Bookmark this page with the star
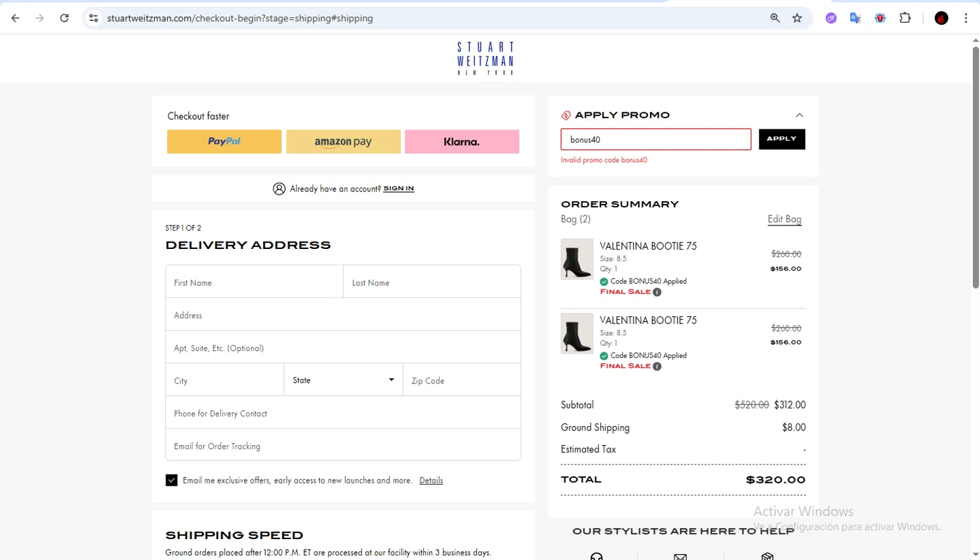 pyautogui.click(x=797, y=18)
